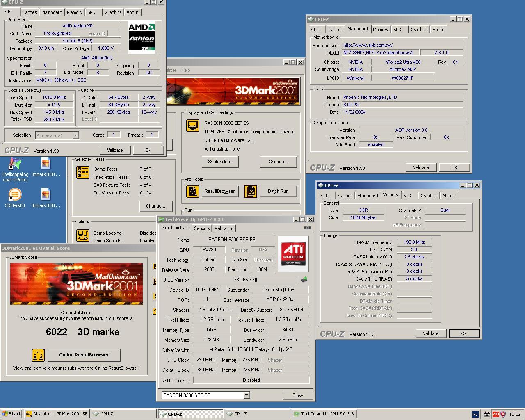Viewport: 525px width, 420px height.
Task: Click the Core Speed 1816.8 MHz value
Action: [54, 98]
